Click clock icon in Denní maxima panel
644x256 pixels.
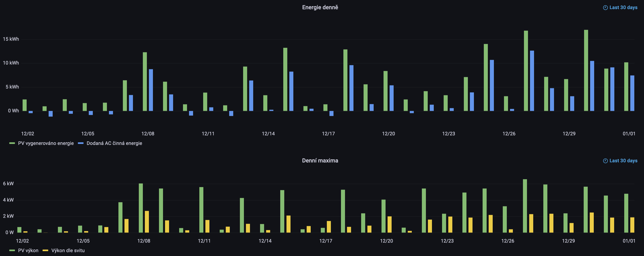click(605, 161)
